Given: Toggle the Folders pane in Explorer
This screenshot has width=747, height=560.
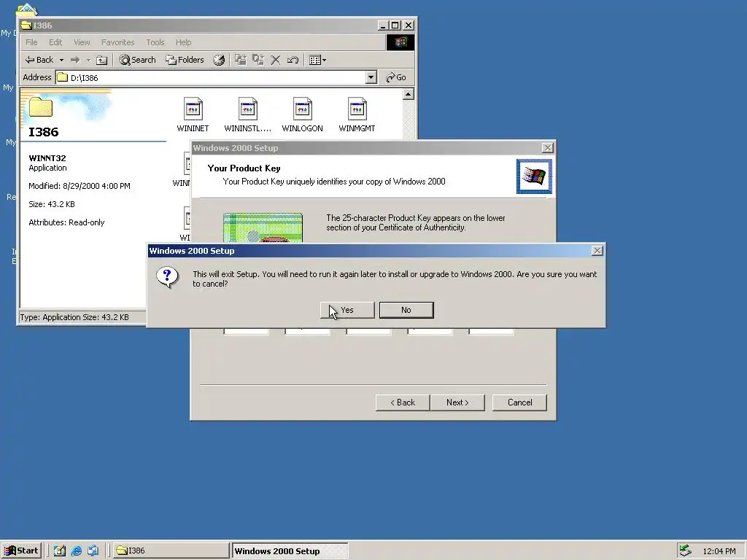Looking at the screenshot, I should tap(185, 60).
